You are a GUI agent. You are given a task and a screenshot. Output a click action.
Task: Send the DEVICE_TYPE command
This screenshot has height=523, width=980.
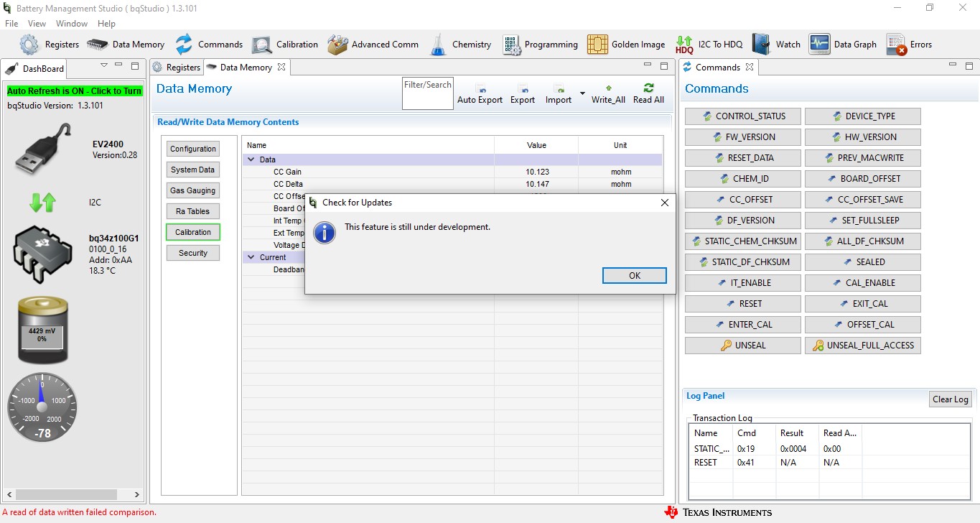point(863,116)
